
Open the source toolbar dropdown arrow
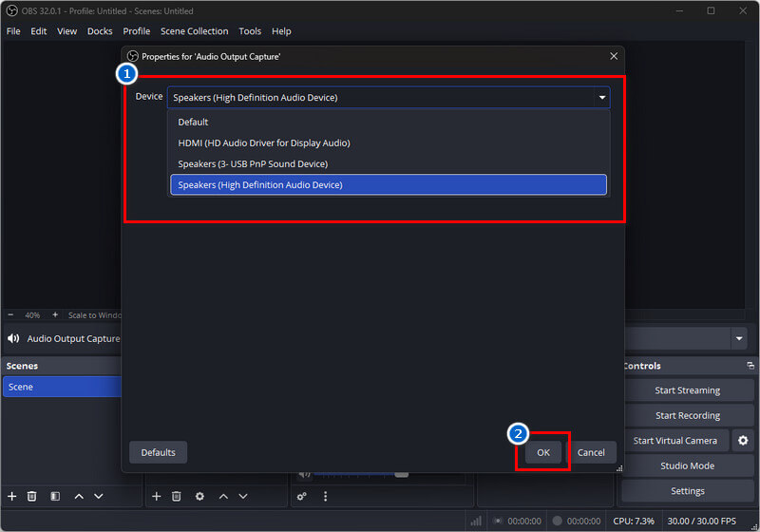coord(739,338)
